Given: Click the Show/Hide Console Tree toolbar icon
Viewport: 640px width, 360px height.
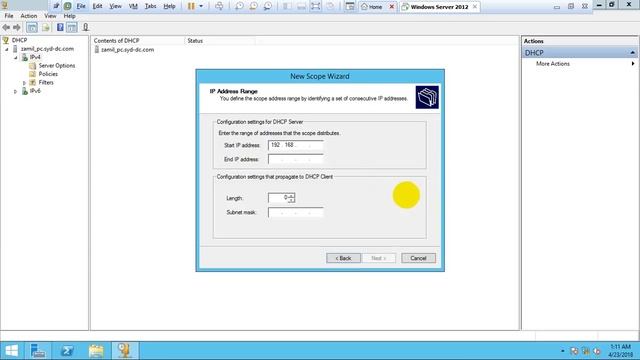Looking at the screenshot, I should point(31,27).
